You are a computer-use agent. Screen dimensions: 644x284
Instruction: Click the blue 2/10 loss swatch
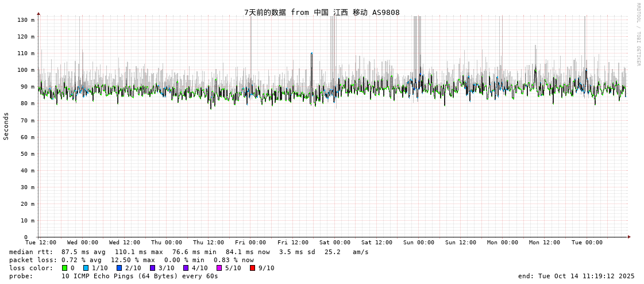[119, 268]
